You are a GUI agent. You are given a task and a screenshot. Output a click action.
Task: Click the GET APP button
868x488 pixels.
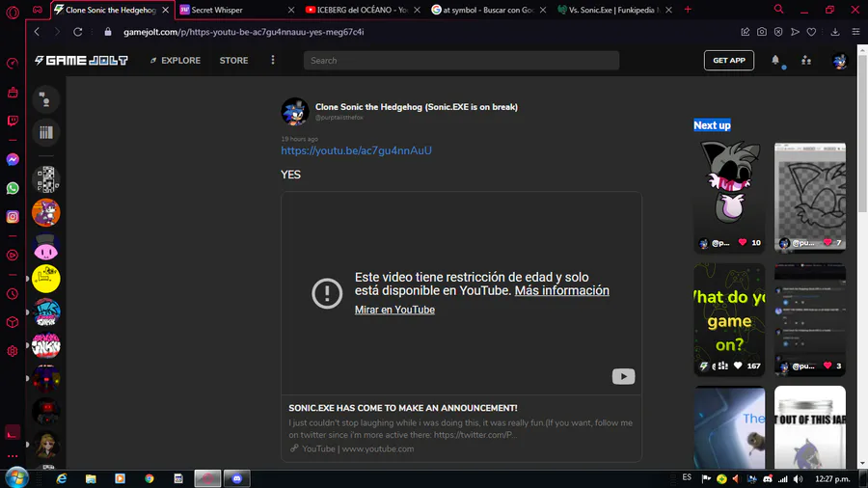[x=728, y=61]
